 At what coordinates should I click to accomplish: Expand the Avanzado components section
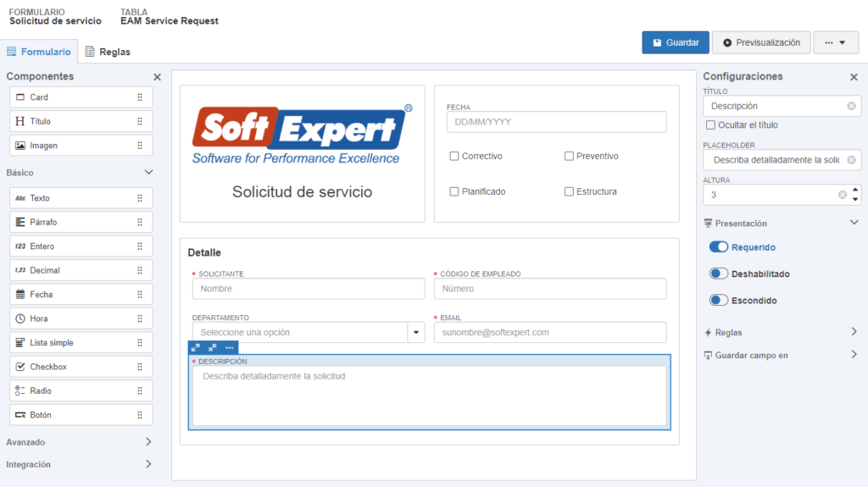click(148, 442)
